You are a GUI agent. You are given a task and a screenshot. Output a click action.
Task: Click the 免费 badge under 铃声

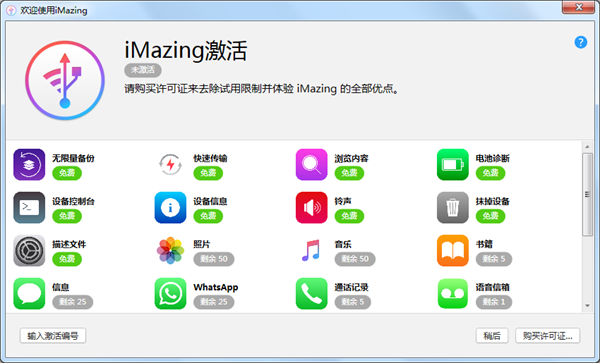pos(349,216)
